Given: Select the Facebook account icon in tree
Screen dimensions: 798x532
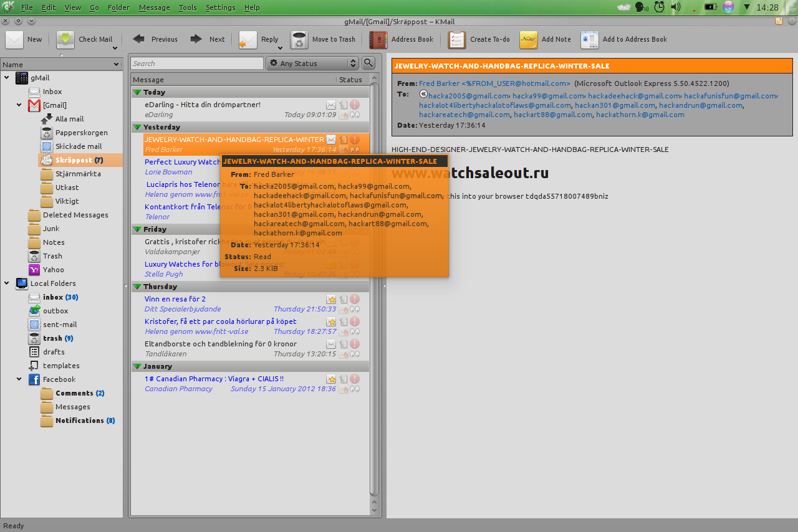Looking at the screenshot, I should pos(34,379).
